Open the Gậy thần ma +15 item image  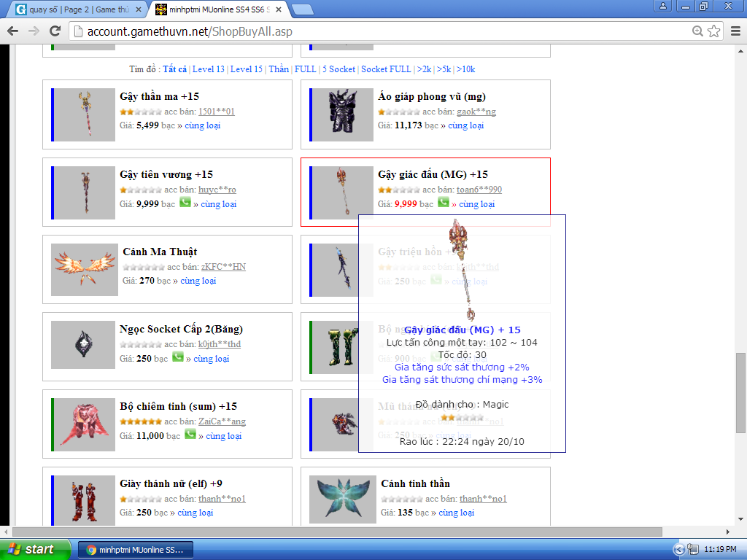pyautogui.click(x=83, y=114)
